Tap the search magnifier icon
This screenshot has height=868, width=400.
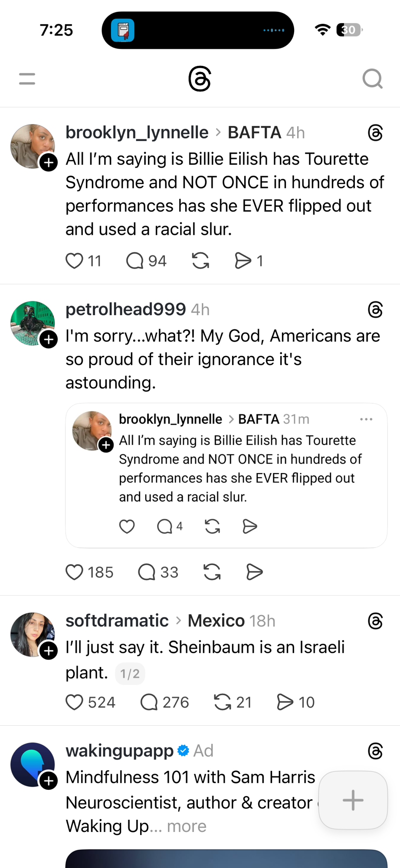point(372,79)
